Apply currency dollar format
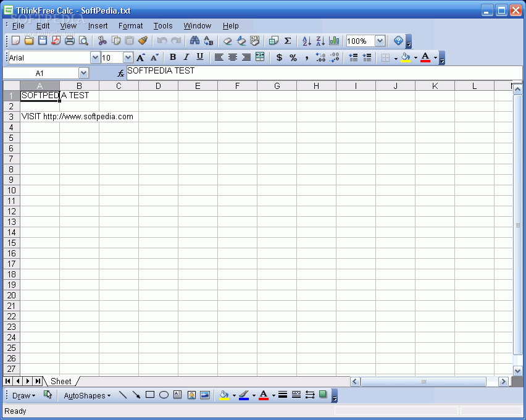 point(279,57)
